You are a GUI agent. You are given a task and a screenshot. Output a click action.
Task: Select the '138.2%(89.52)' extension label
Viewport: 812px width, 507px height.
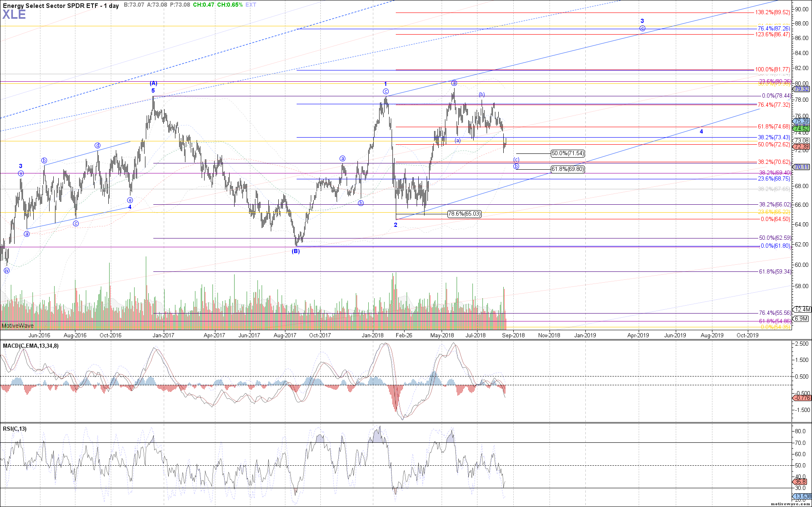pyautogui.click(x=773, y=13)
